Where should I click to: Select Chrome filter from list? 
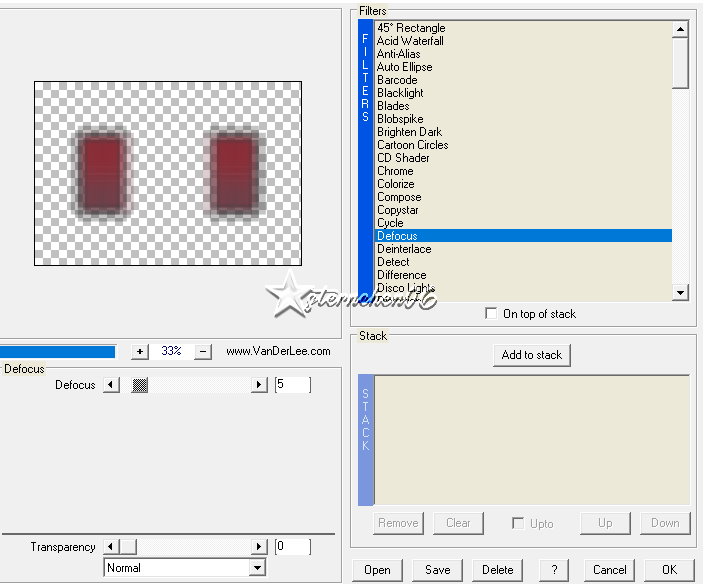point(395,171)
